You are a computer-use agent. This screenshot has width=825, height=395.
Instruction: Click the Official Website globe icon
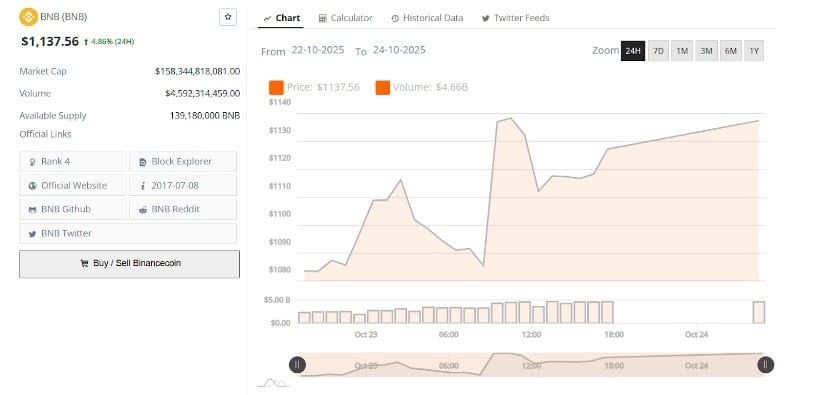33,186
